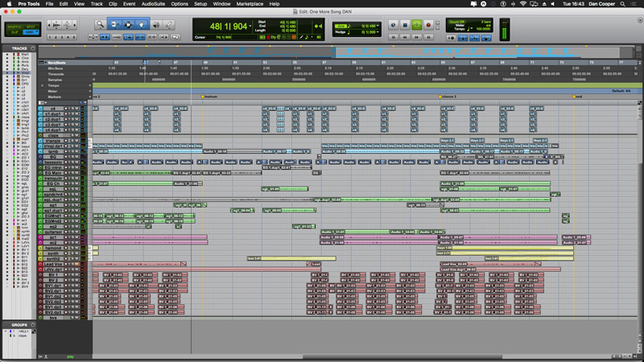
Task: Open Grid value dropdown
Action: pyautogui.click(x=378, y=26)
